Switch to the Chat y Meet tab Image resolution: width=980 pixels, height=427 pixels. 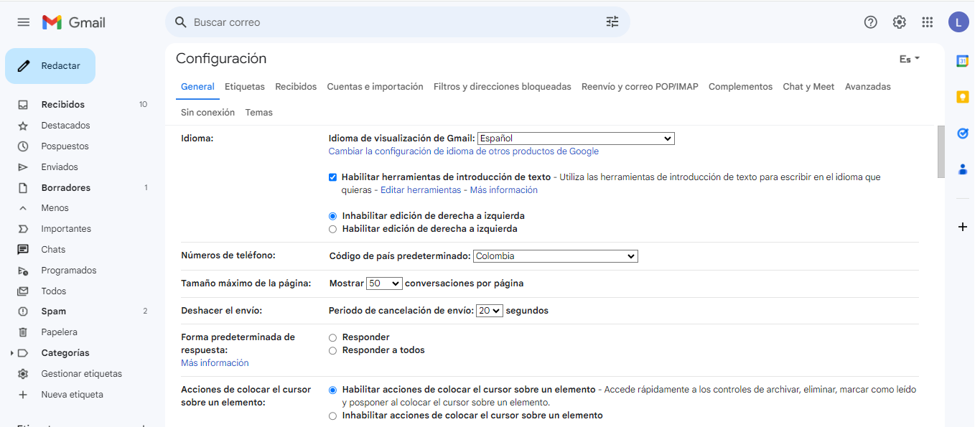click(808, 87)
